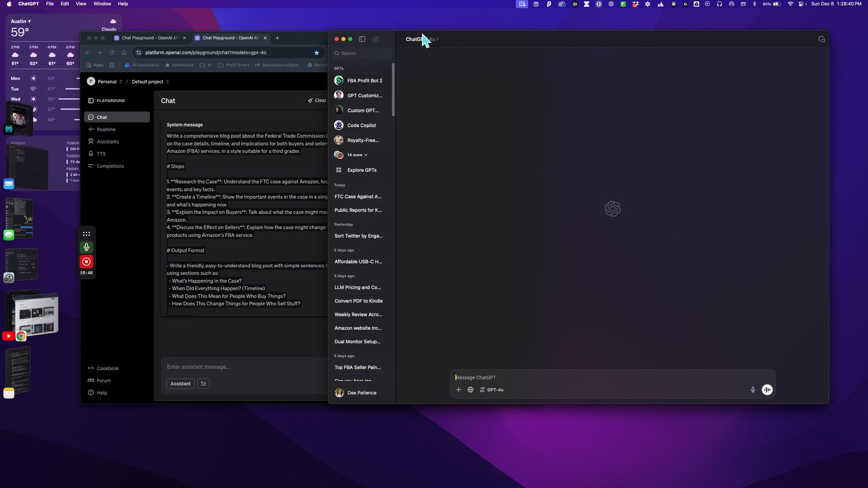The image size is (868, 488).
Task: Click the Enter assistant message field
Action: (244, 367)
